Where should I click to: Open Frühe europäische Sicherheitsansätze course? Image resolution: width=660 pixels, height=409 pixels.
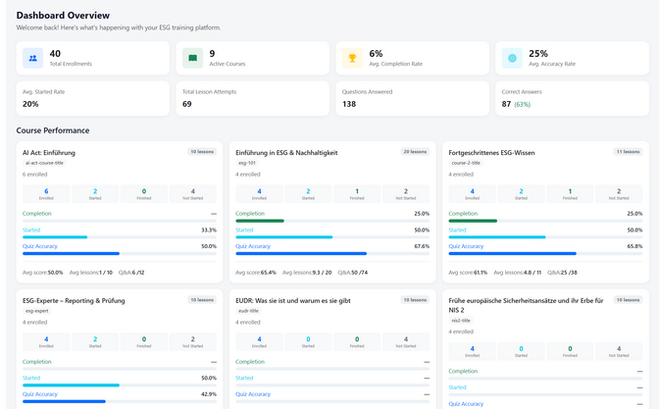tap(526, 305)
